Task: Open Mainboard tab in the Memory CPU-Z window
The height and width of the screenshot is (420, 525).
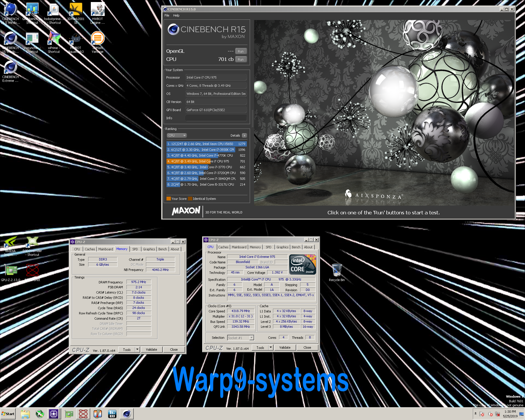Action: point(106,249)
